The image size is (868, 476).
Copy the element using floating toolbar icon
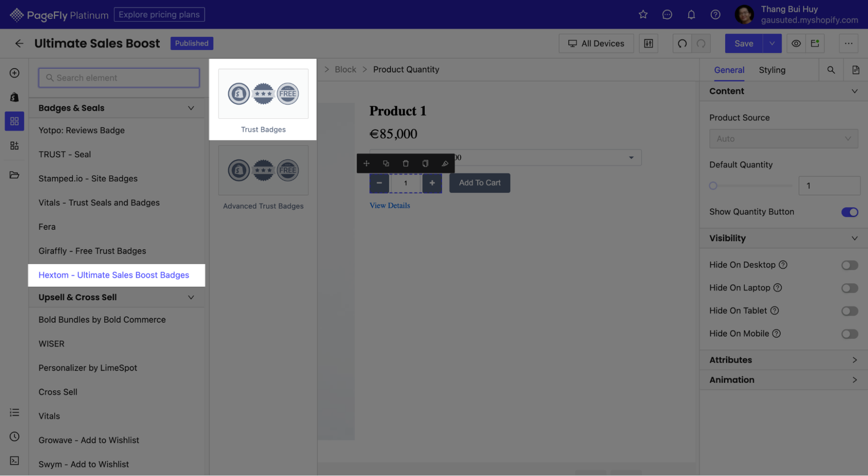pyautogui.click(x=425, y=163)
